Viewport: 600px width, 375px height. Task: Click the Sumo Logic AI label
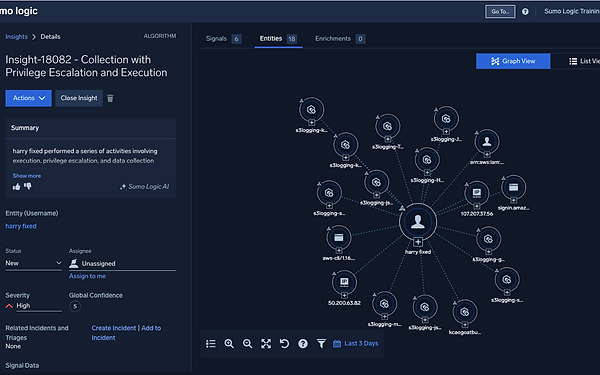(x=144, y=187)
